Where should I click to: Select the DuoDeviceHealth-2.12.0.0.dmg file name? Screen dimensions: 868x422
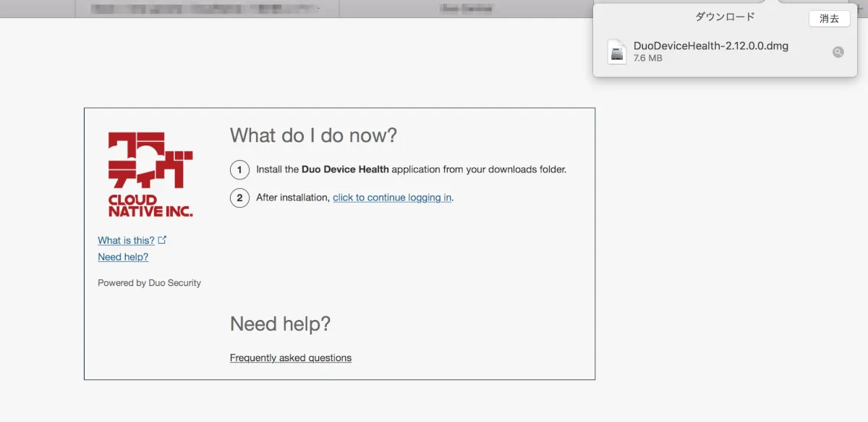(710, 46)
